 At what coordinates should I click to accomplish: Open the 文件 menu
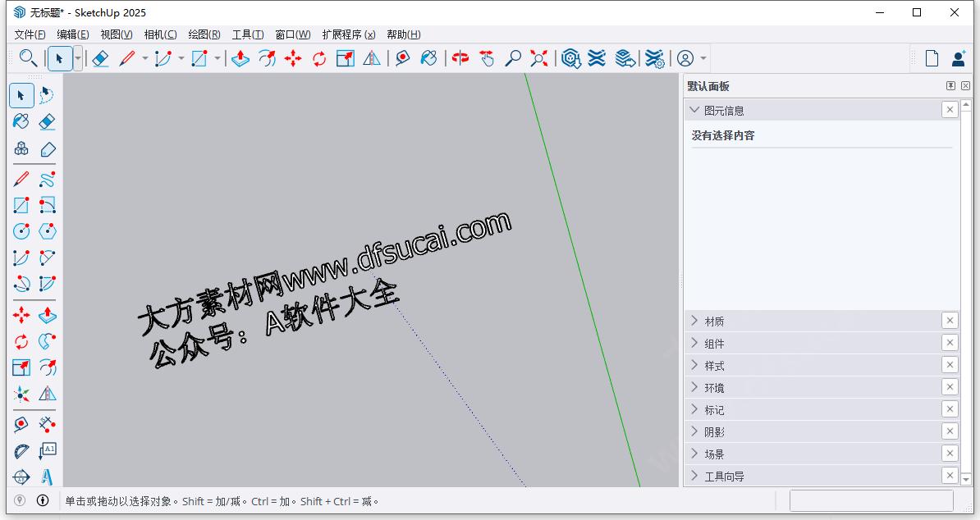30,34
